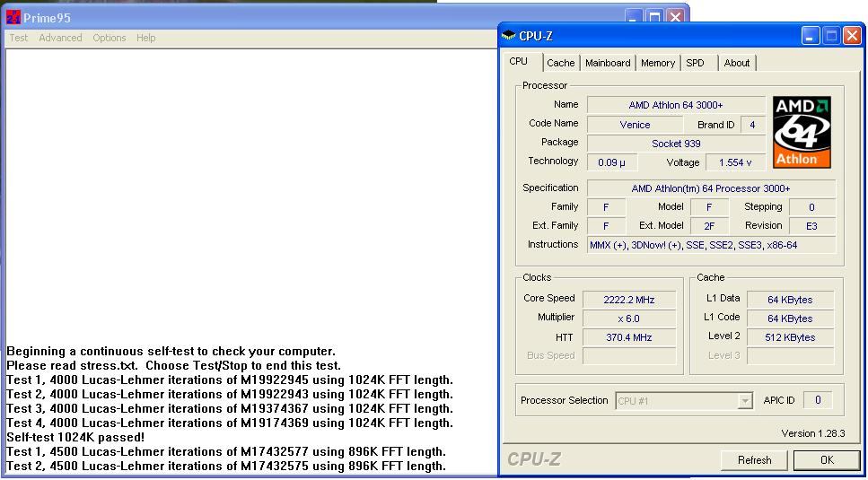Click the Revision value 'E3'

point(812,226)
